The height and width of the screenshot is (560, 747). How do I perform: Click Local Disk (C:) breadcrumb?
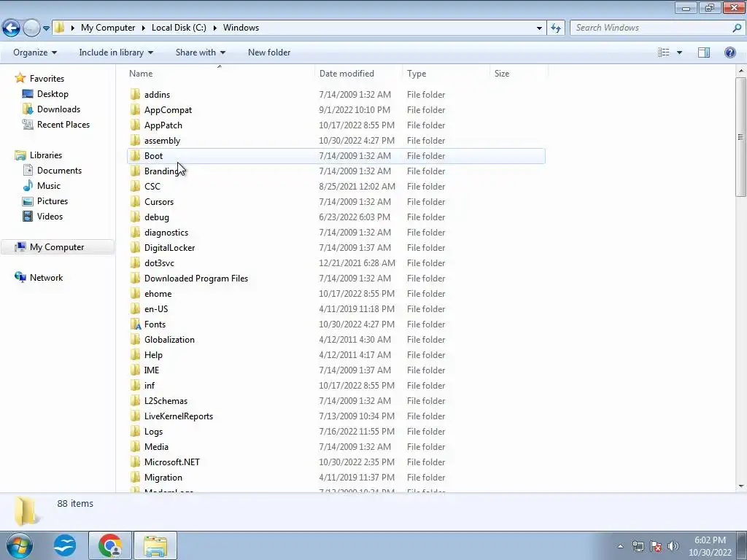tap(179, 28)
